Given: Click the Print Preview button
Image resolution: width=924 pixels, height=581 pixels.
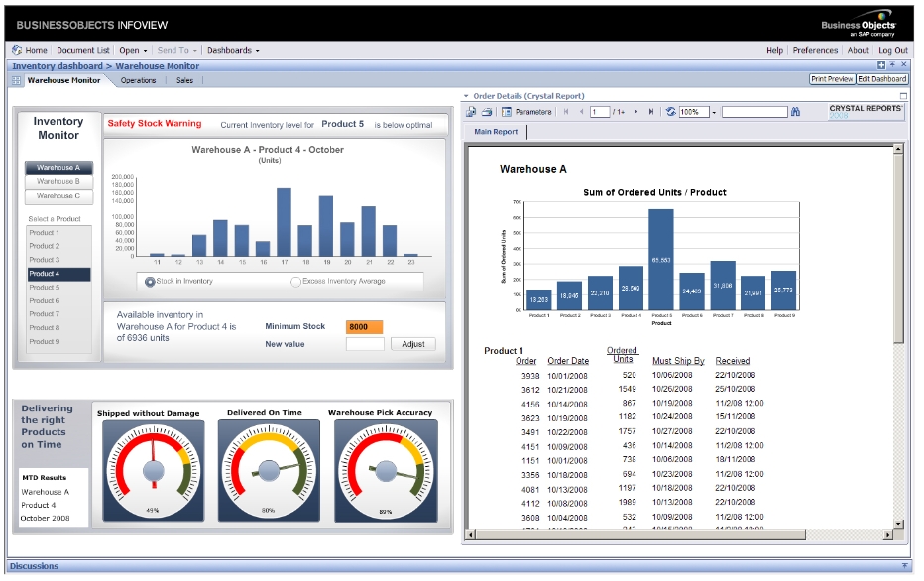Looking at the screenshot, I should click(832, 79).
